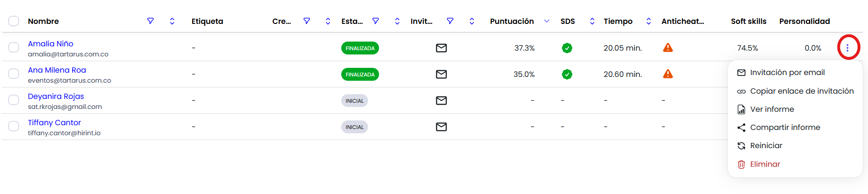Open the three-dot actions menu for Amalia Niño
Image resolution: width=868 pixels, height=194 pixels.
[847, 48]
